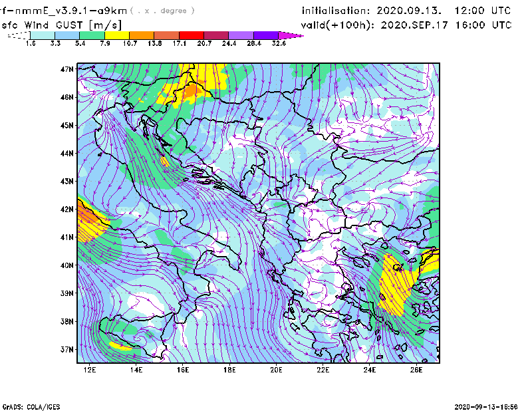Click the legend value 32.6

[x=279, y=43]
